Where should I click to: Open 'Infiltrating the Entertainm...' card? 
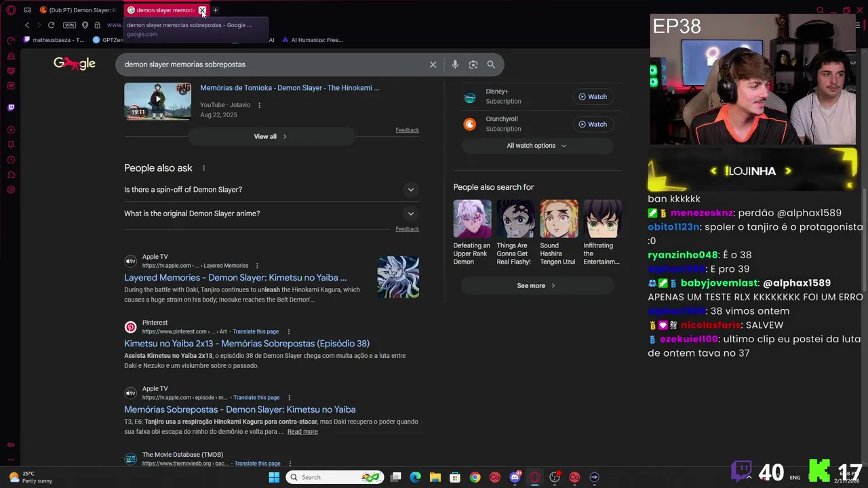tap(602, 233)
